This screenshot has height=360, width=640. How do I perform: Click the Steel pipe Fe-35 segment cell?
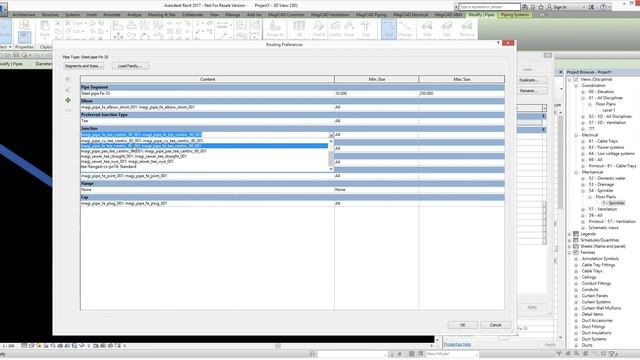click(x=207, y=93)
